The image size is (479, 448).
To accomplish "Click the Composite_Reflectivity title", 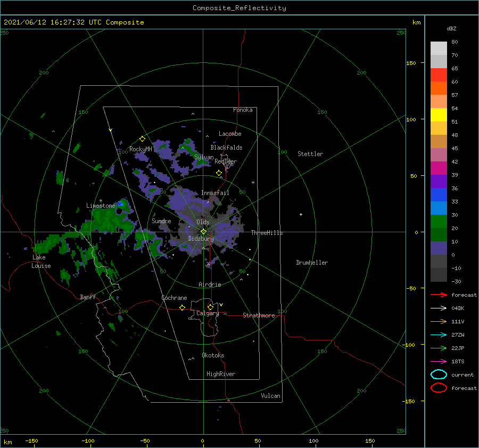I will (239, 8).
